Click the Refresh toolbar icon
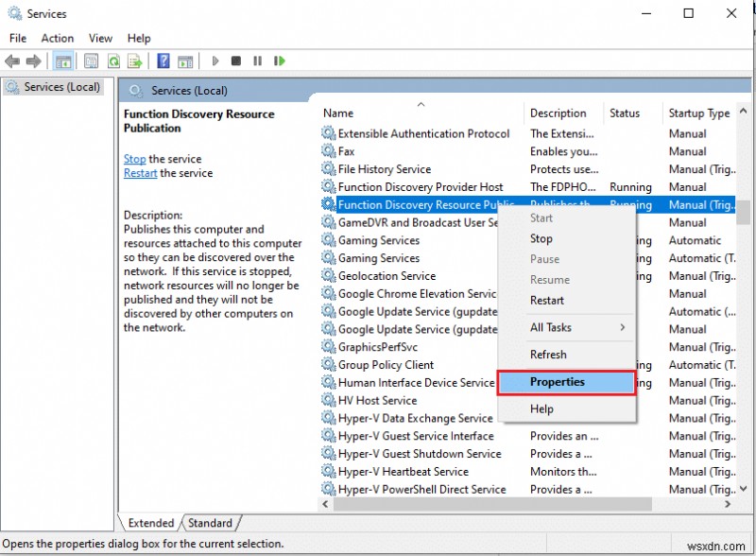The image size is (756, 556). (113, 61)
